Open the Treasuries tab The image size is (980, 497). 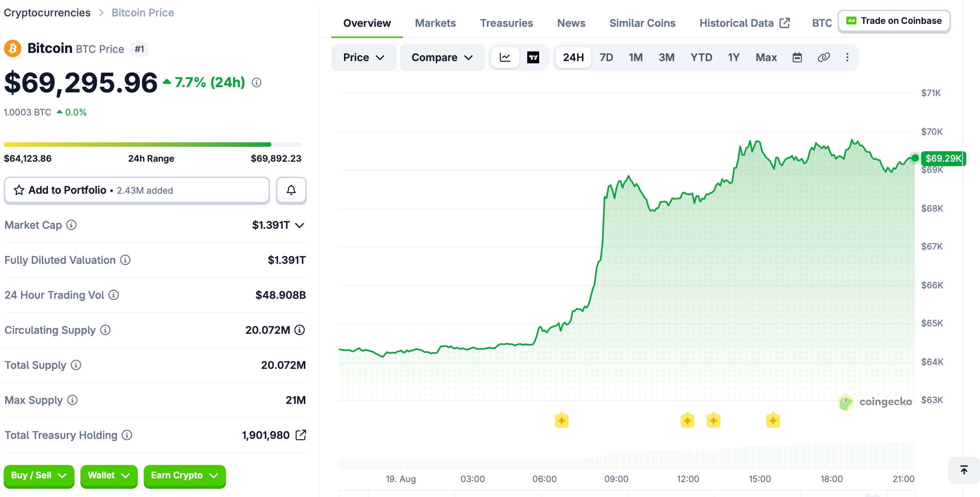tap(506, 23)
